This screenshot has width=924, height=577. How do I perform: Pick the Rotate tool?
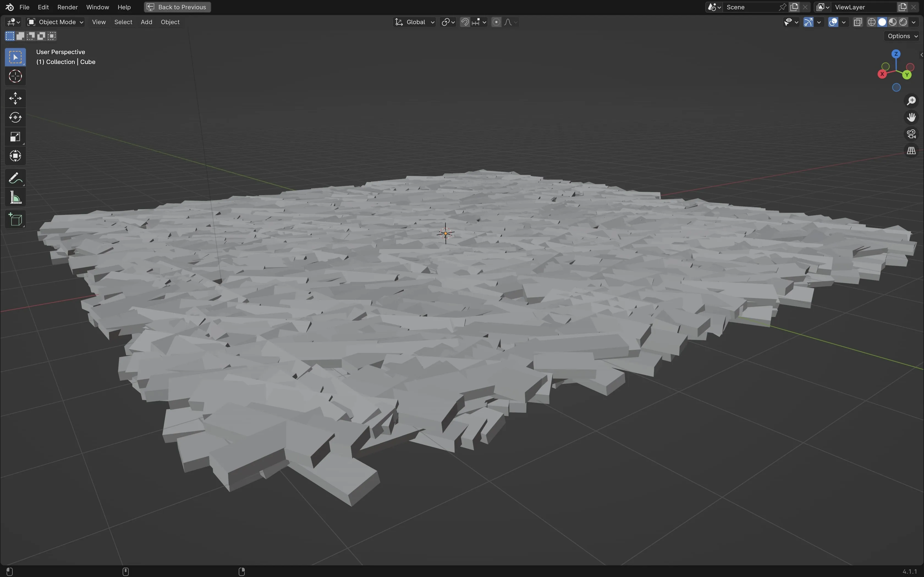tap(15, 118)
